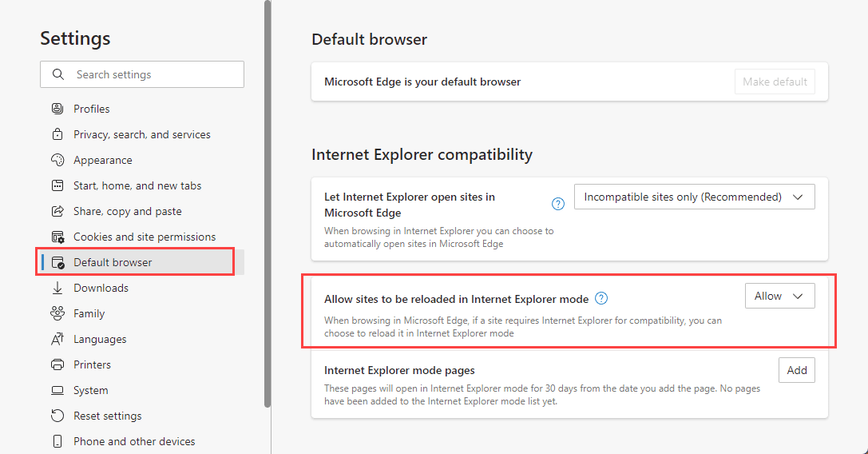The height and width of the screenshot is (454, 868).
Task: Open Profiles settings page
Action: (x=91, y=109)
